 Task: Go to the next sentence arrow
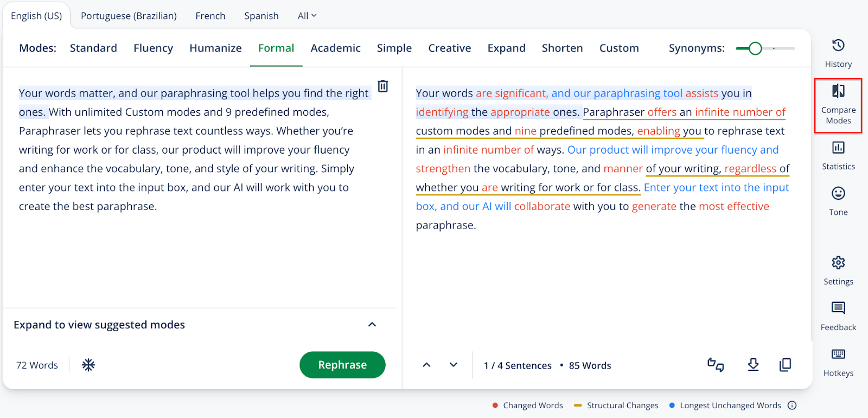coord(454,365)
